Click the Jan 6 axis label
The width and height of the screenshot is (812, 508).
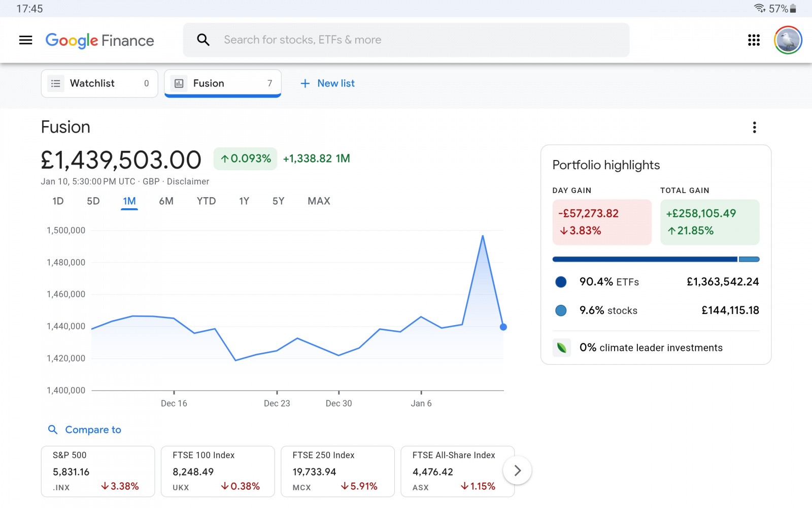[x=421, y=403]
